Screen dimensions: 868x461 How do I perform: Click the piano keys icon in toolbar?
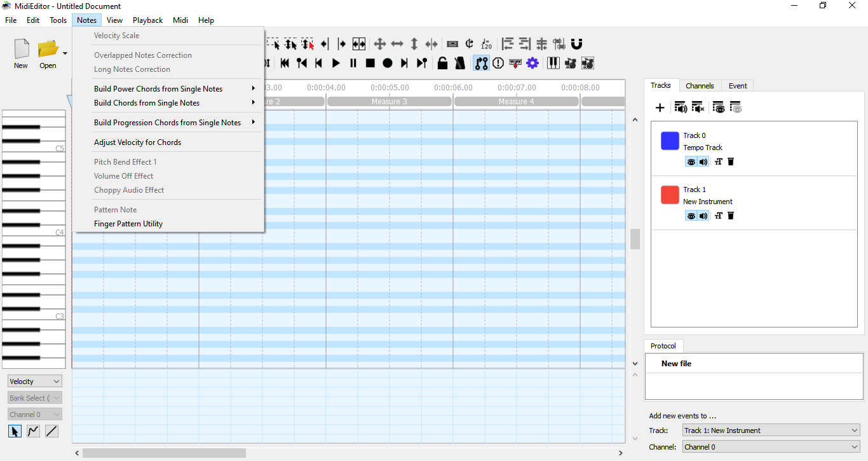pyautogui.click(x=553, y=63)
